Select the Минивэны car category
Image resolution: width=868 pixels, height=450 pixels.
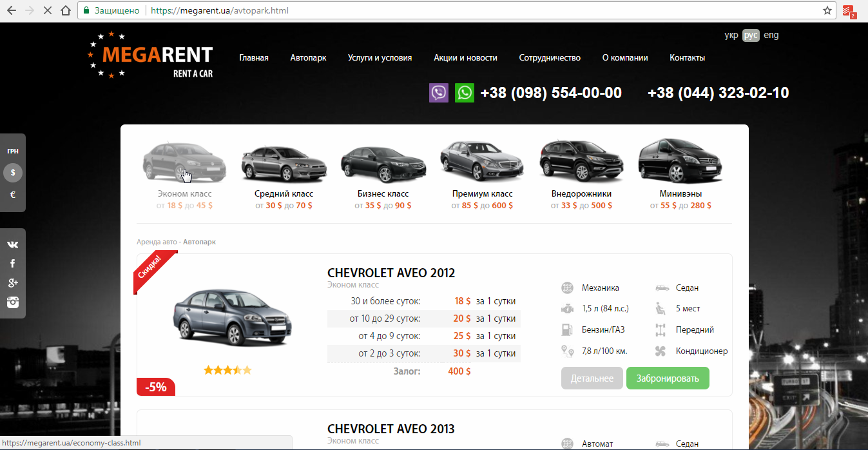[x=680, y=174]
